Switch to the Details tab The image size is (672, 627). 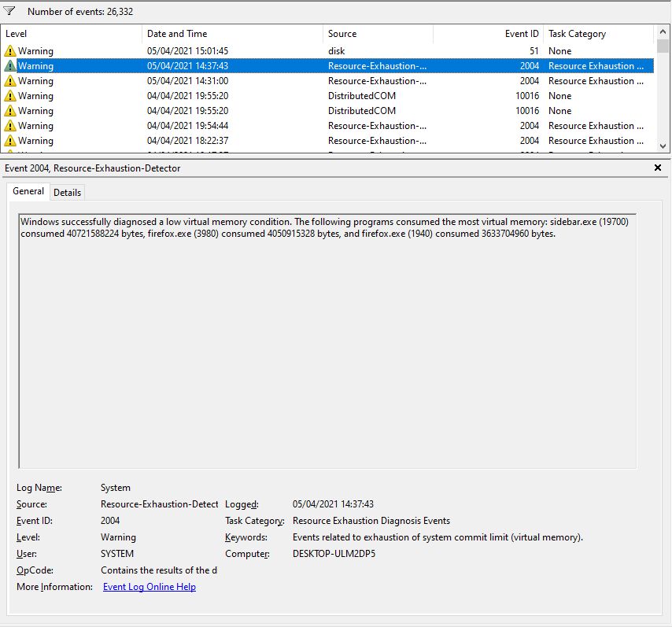68,193
